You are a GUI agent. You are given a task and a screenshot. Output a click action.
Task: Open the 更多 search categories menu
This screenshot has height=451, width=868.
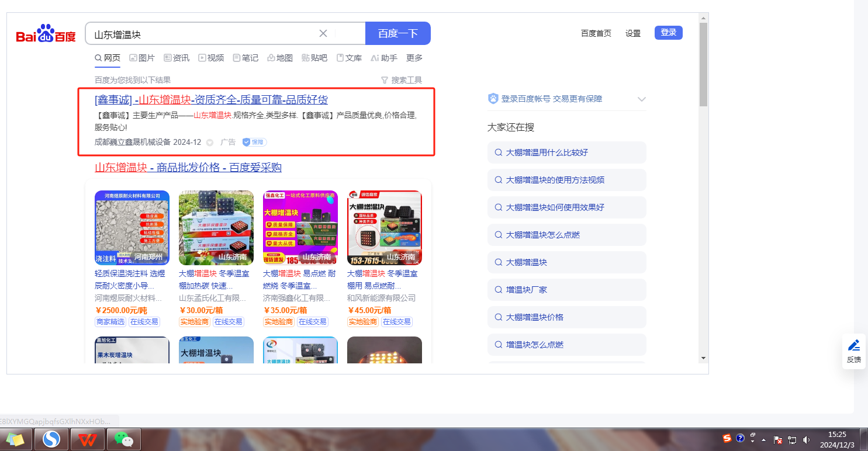tap(414, 58)
